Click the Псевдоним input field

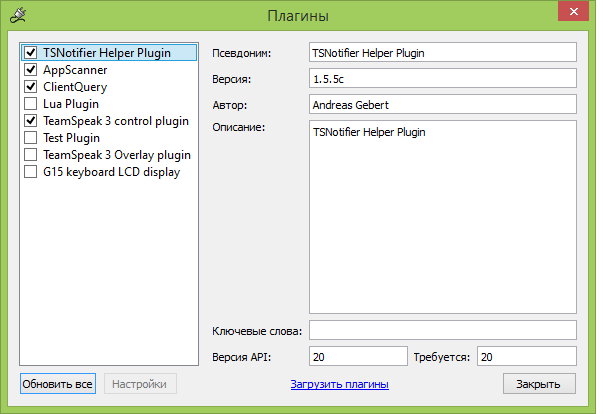click(443, 52)
